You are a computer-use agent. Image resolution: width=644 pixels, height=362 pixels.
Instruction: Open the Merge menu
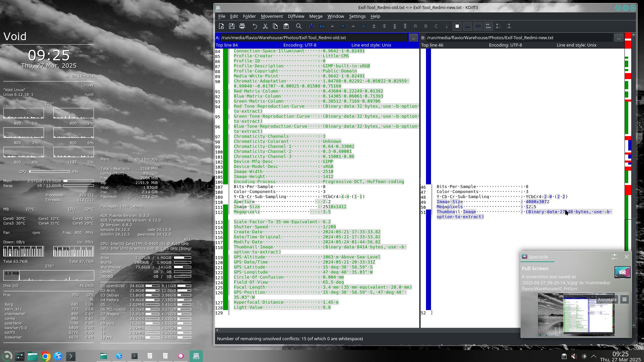coord(316,16)
